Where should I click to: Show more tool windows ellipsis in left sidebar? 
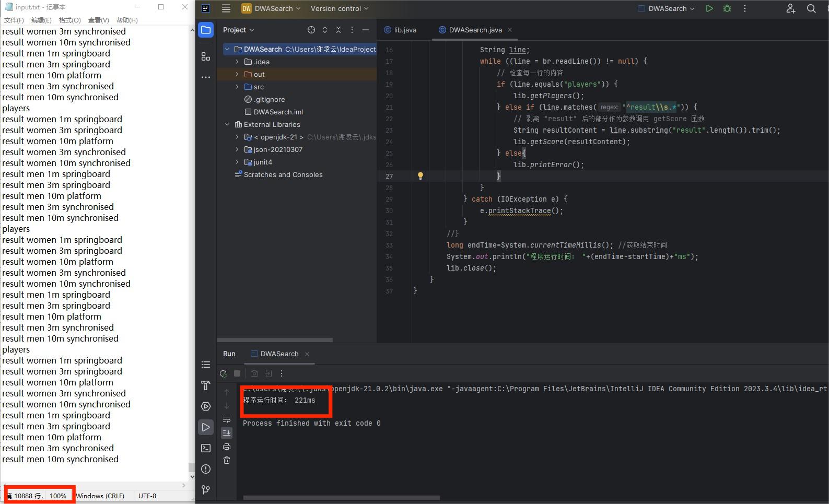click(x=206, y=77)
